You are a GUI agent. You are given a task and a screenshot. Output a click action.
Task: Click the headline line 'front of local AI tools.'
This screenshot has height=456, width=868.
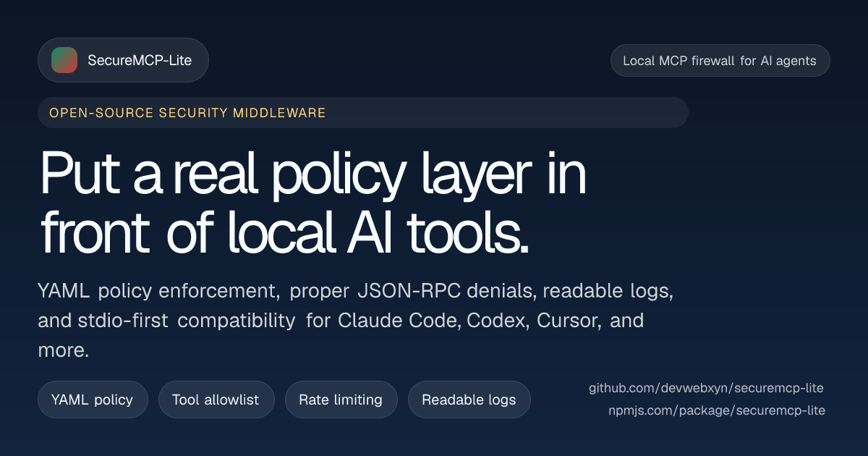pyautogui.click(x=284, y=232)
